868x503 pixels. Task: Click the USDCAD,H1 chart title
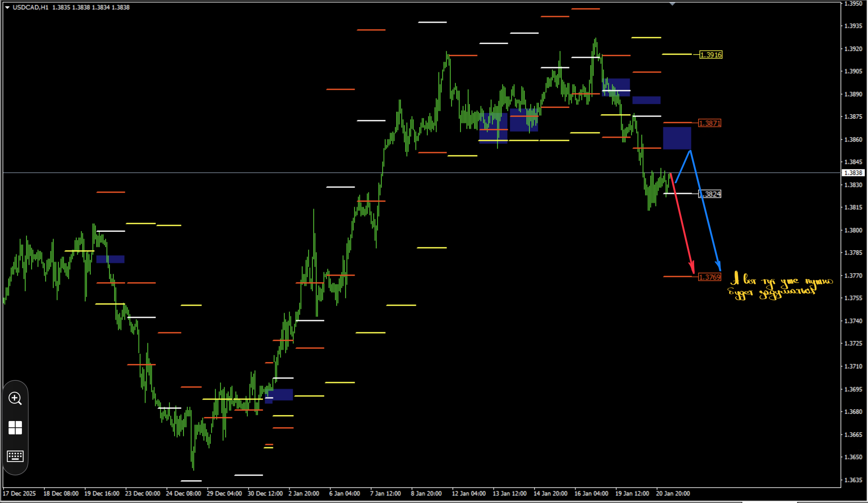tap(31, 7)
